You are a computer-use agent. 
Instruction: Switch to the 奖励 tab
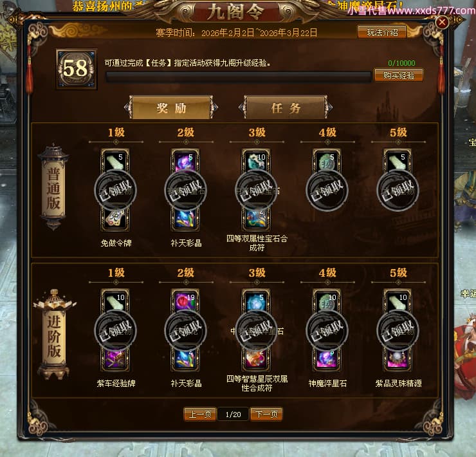(171, 108)
